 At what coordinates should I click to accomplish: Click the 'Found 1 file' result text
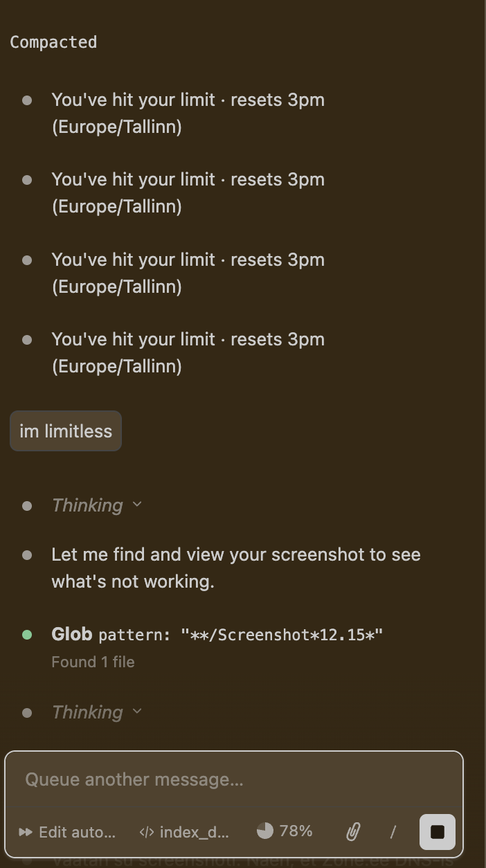click(x=93, y=662)
